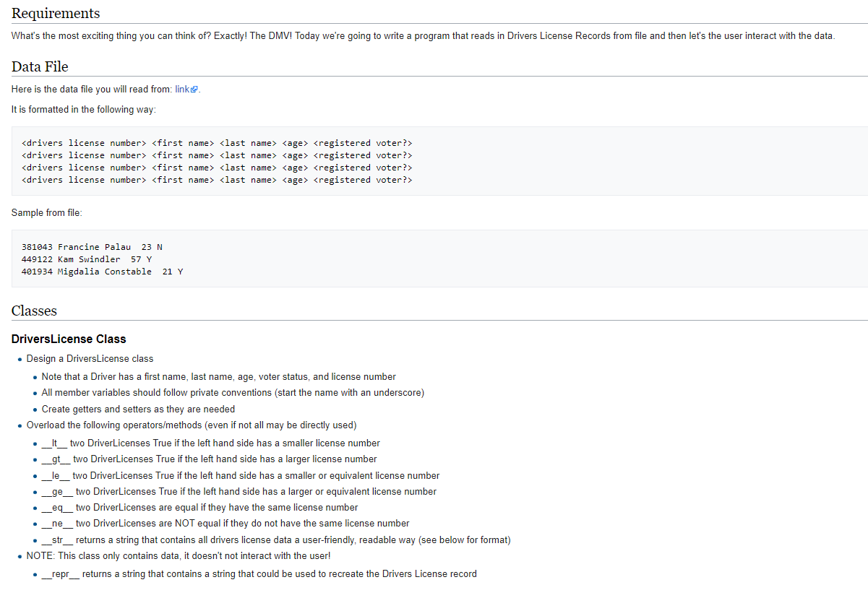The height and width of the screenshot is (598, 868).
Task: Click the __lt__ operator bullet item
Action: click(x=210, y=443)
